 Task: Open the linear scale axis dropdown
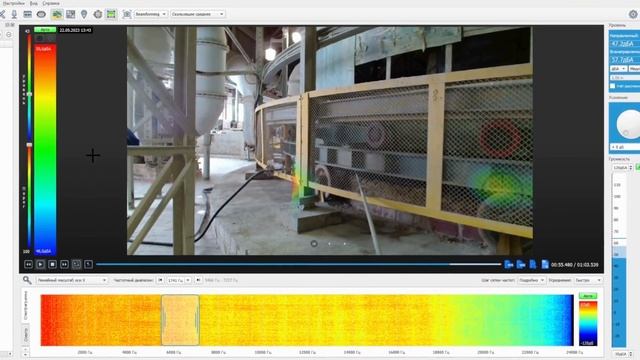[72, 280]
